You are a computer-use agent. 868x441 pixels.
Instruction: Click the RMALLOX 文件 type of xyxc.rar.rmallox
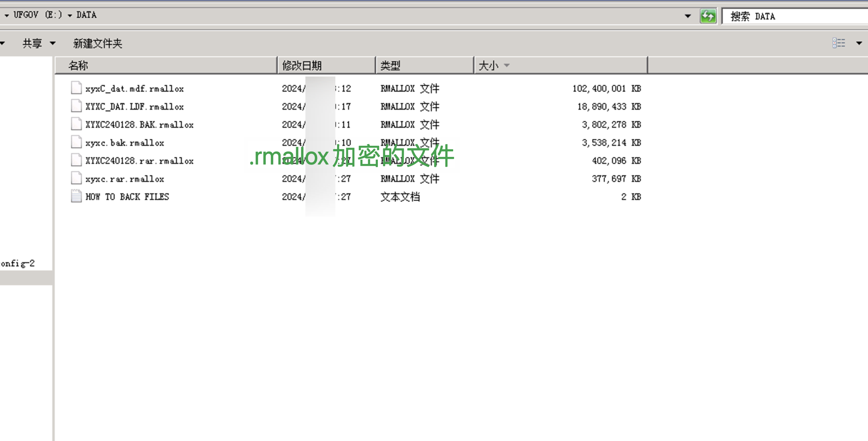410,179
